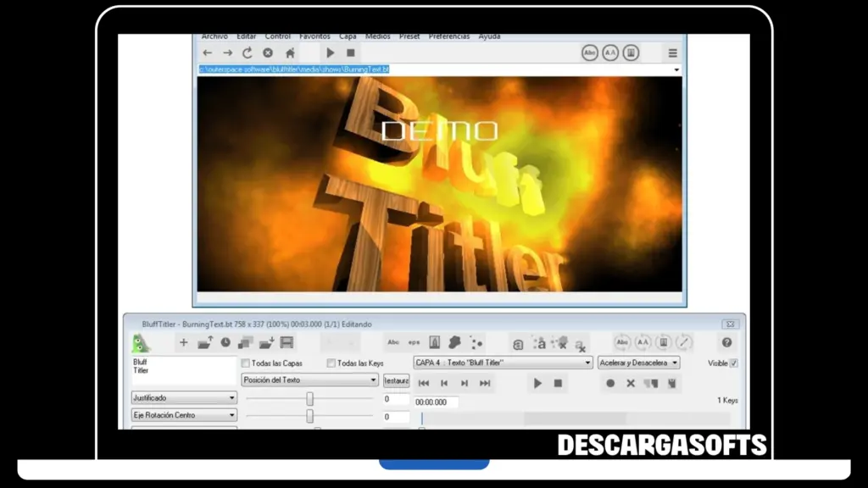The height and width of the screenshot is (488, 868).
Task: Open the Abc text layer icon
Action: click(x=395, y=342)
